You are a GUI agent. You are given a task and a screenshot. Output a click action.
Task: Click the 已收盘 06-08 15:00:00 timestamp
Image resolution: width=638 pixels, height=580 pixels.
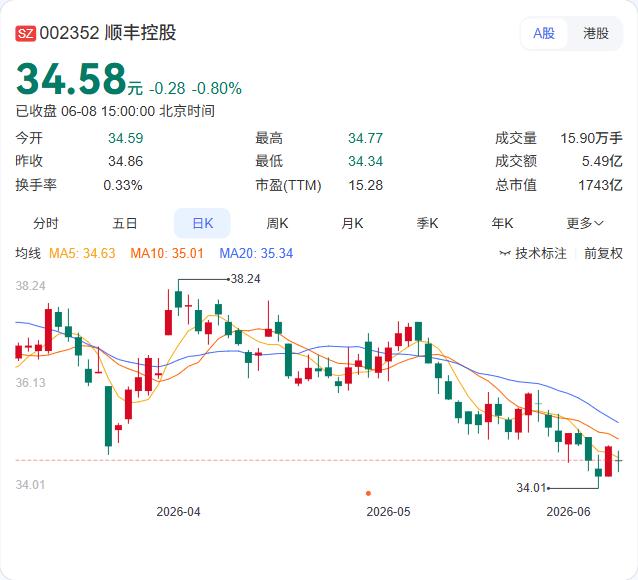tap(115, 111)
